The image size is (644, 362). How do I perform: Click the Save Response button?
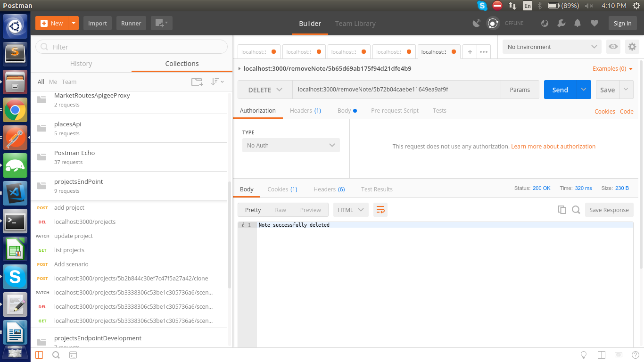click(x=609, y=210)
